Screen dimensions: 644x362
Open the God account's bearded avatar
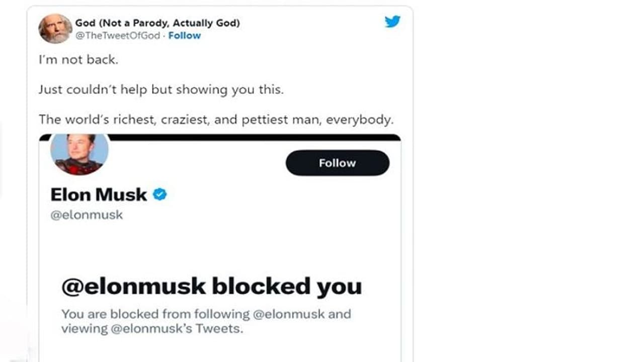tap(55, 29)
